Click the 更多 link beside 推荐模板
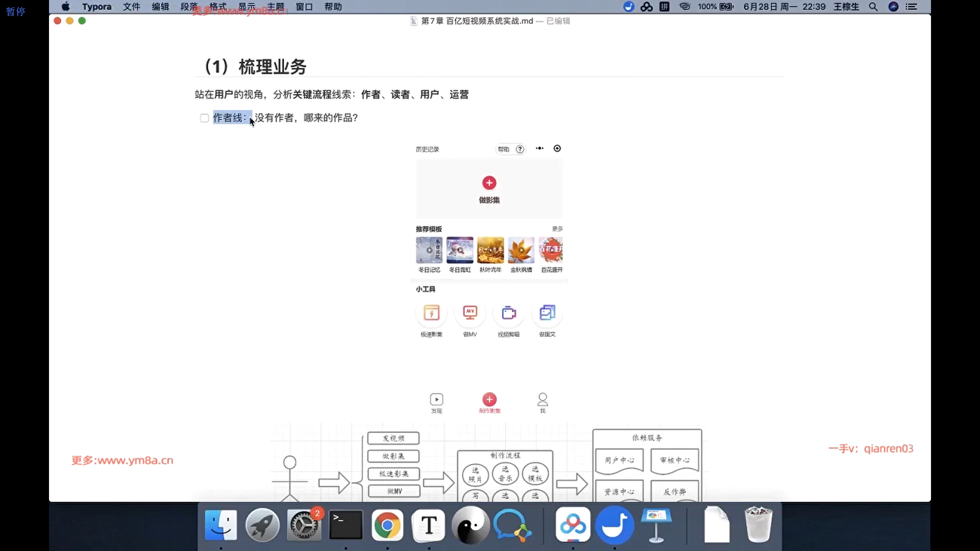The image size is (980, 551). [557, 229]
